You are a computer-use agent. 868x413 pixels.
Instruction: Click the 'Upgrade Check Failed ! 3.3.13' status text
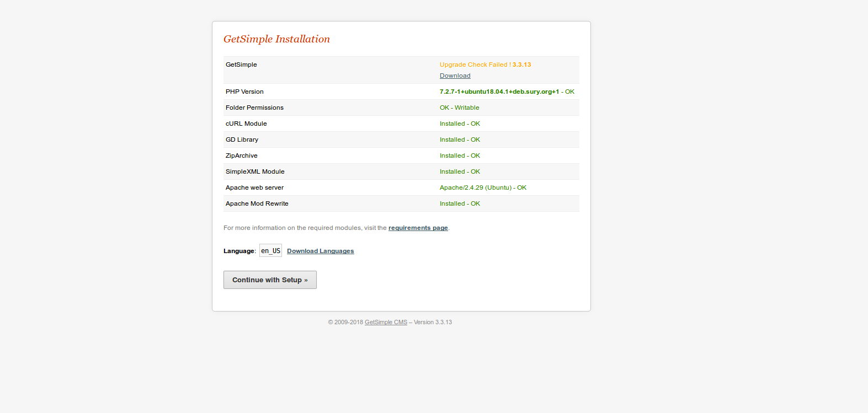pos(485,65)
